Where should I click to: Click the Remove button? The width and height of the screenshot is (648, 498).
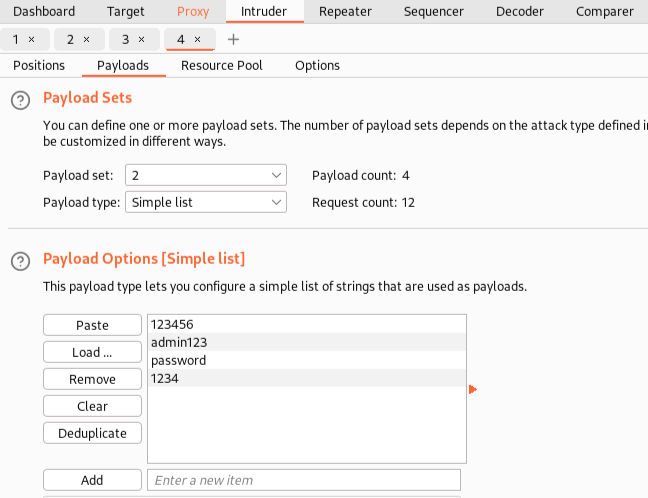tap(93, 379)
